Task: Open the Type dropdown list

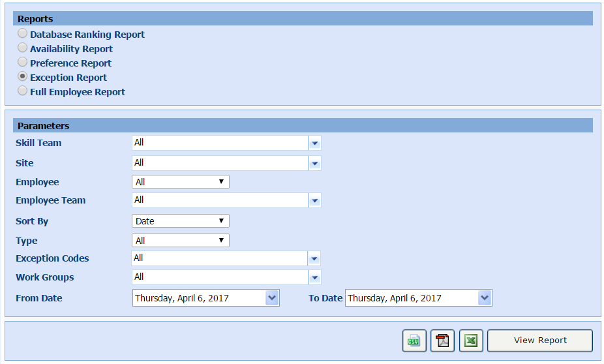Action: click(x=180, y=241)
